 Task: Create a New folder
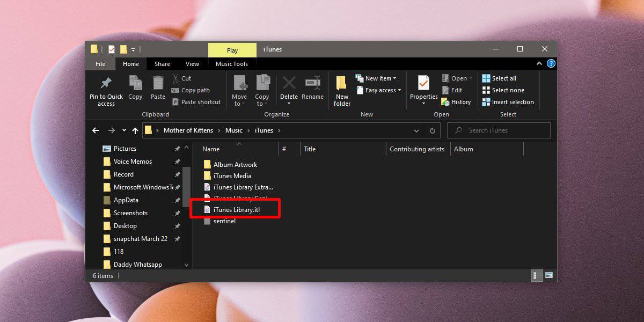point(342,91)
